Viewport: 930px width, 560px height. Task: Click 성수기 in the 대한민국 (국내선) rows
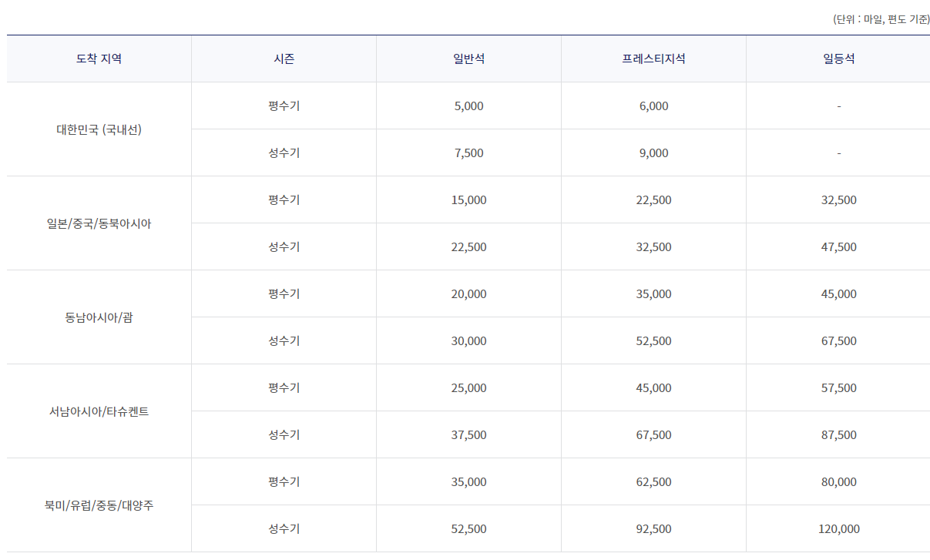284,153
